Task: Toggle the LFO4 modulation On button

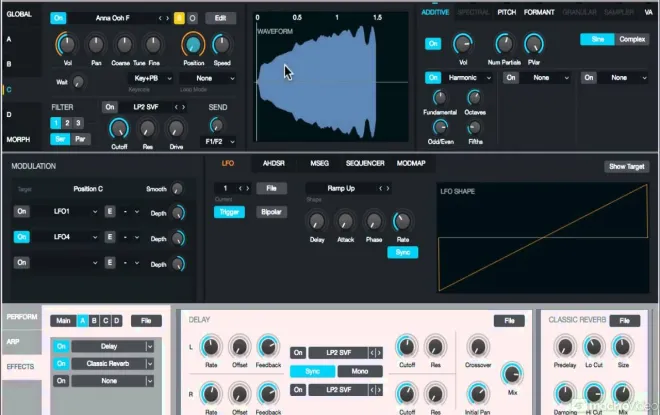Action: click(x=21, y=237)
